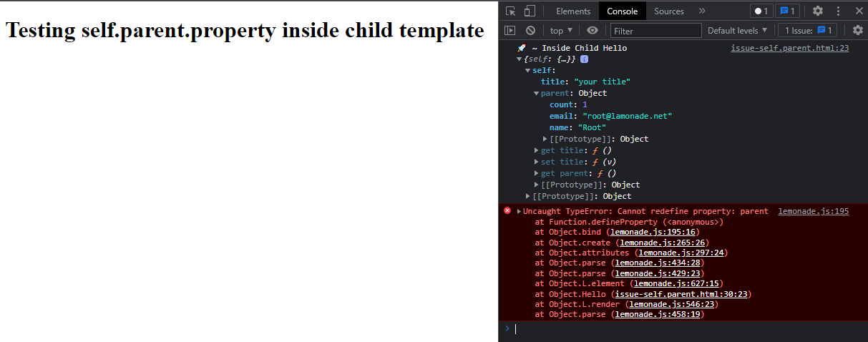This screenshot has width=868, height=342.
Task: Open the top context dropdown
Action: tap(561, 30)
